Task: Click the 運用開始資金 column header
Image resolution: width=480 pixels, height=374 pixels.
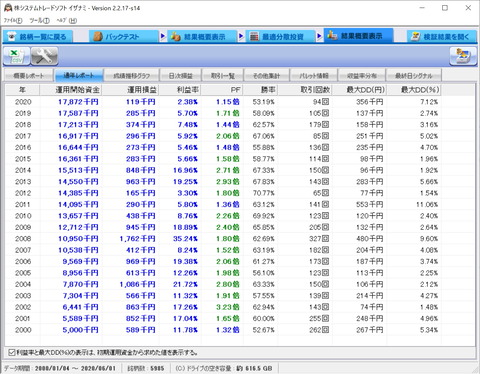Action: click(x=71, y=89)
